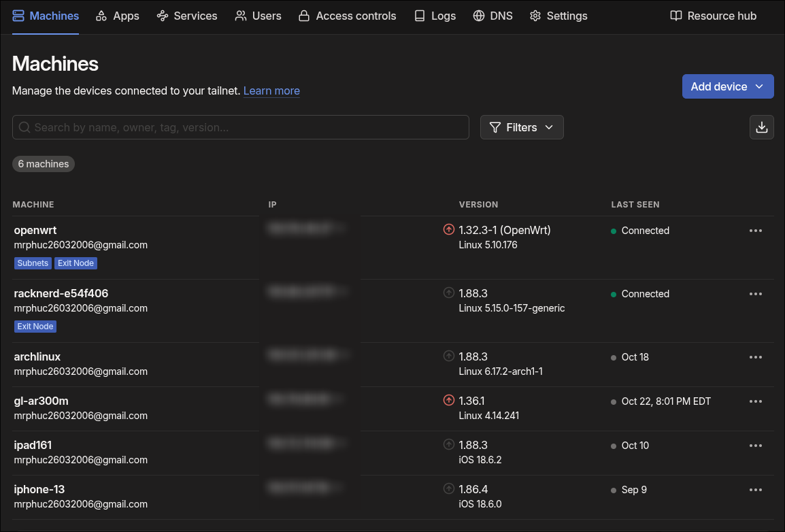Click the machine search input field
785x532 pixels.
241,127
